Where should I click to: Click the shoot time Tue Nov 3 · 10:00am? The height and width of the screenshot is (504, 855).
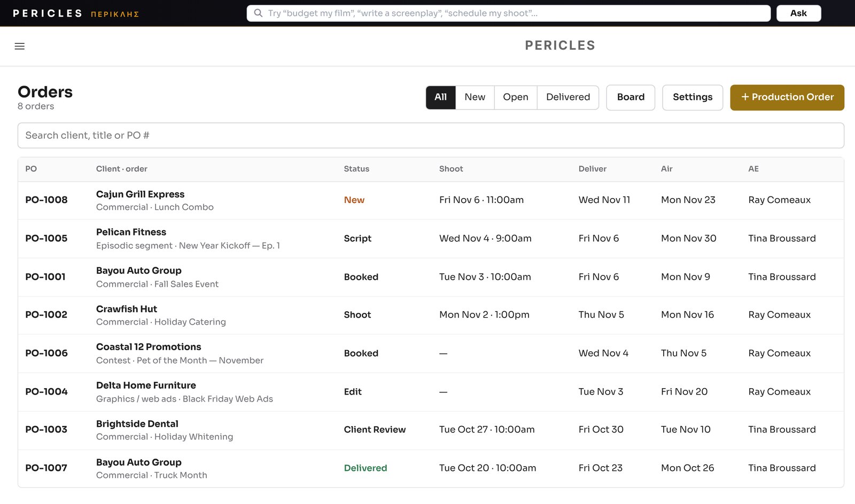coord(485,277)
